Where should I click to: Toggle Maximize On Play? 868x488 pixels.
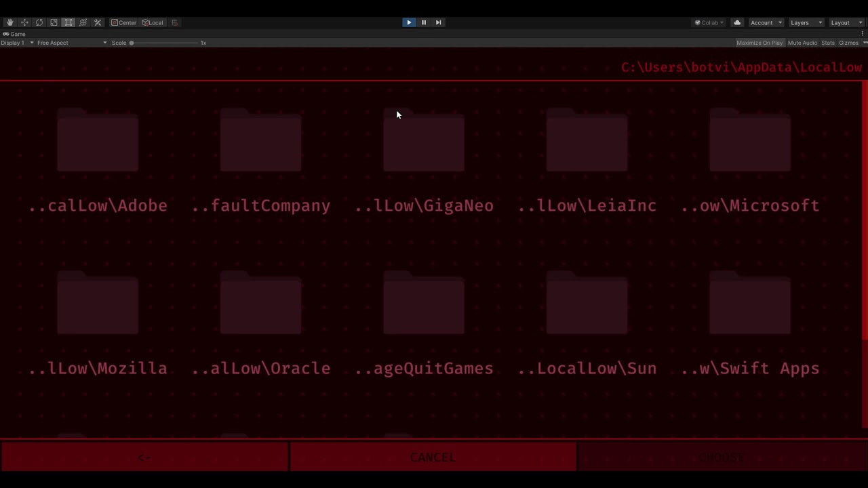[759, 43]
